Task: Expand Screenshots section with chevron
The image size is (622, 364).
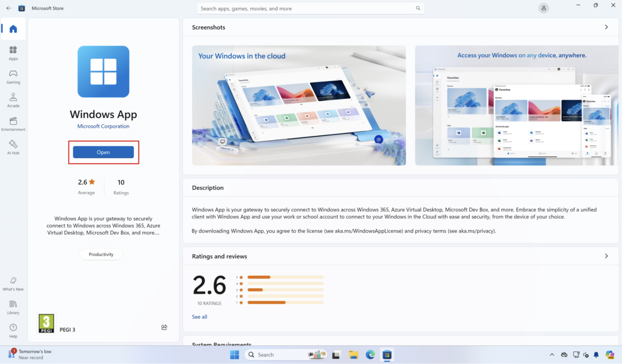Action: [x=606, y=27]
